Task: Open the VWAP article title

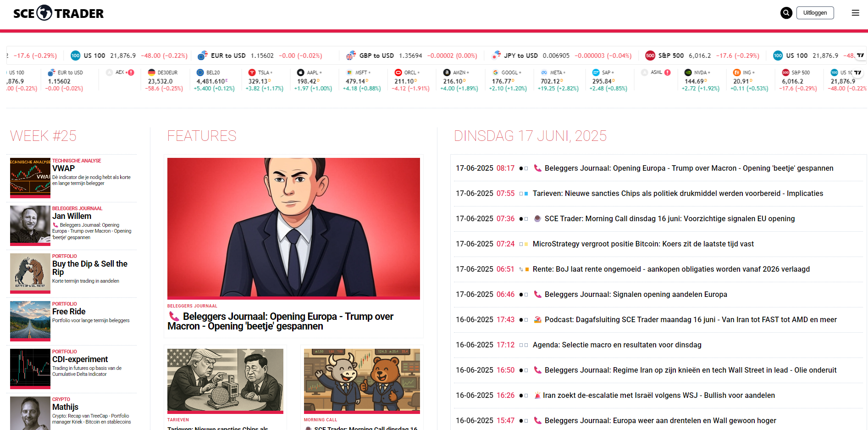Action: (x=63, y=168)
